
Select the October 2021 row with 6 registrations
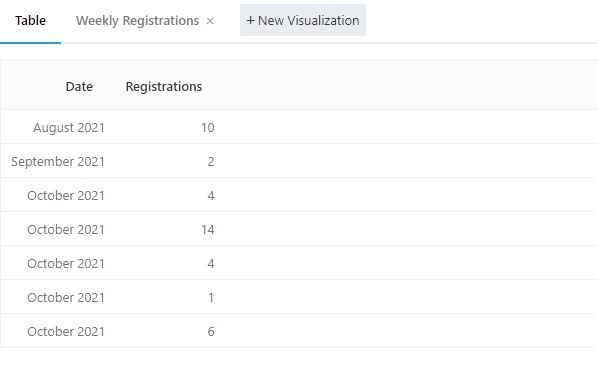pyautogui.click(x=298, y=331)
